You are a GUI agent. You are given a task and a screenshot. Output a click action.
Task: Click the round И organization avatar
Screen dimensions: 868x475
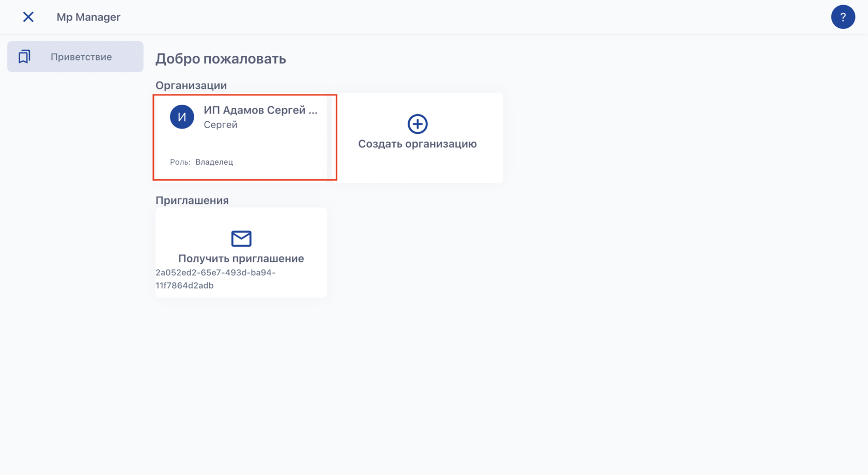click(182, 117)
